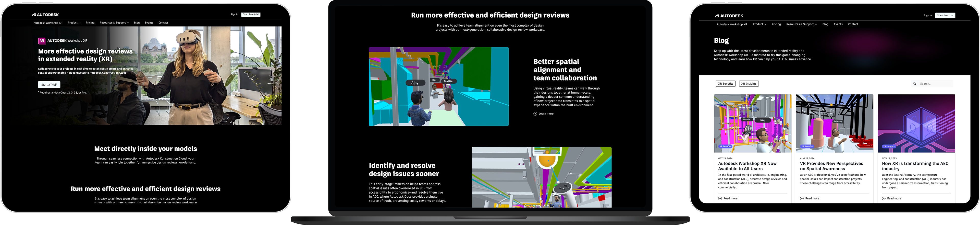Image resolution: width=980 pixels, height=225 pixels.
Task: Click footnote Requires a Meta Quest 2, 3, 3S, or Pro
Action: point(62,92)
